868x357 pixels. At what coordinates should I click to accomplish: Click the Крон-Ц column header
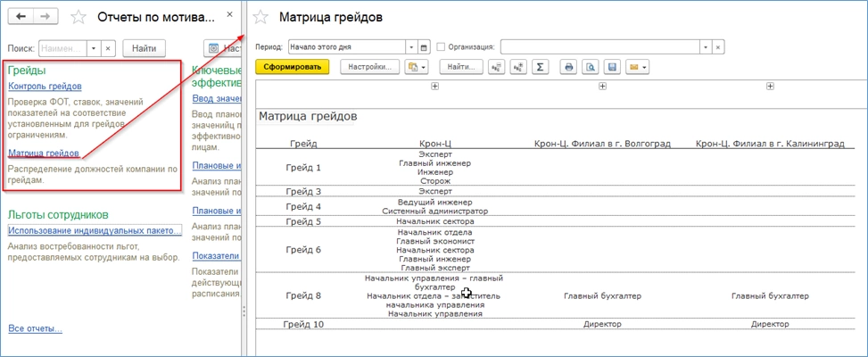pyautogui.click(x=435, y=144)
